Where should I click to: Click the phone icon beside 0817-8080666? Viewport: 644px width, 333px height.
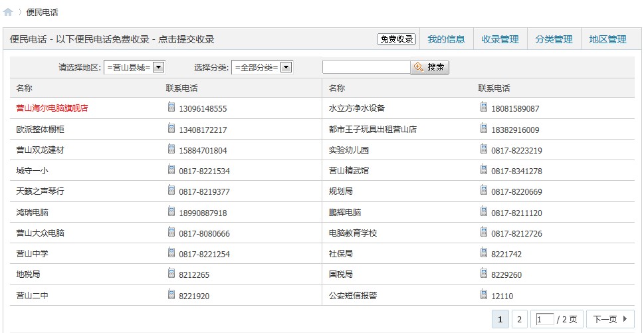click(x=171, y=232)
